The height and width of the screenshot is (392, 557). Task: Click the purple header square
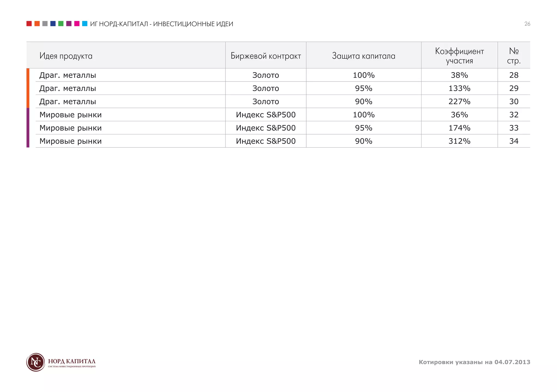pos(69,24)
